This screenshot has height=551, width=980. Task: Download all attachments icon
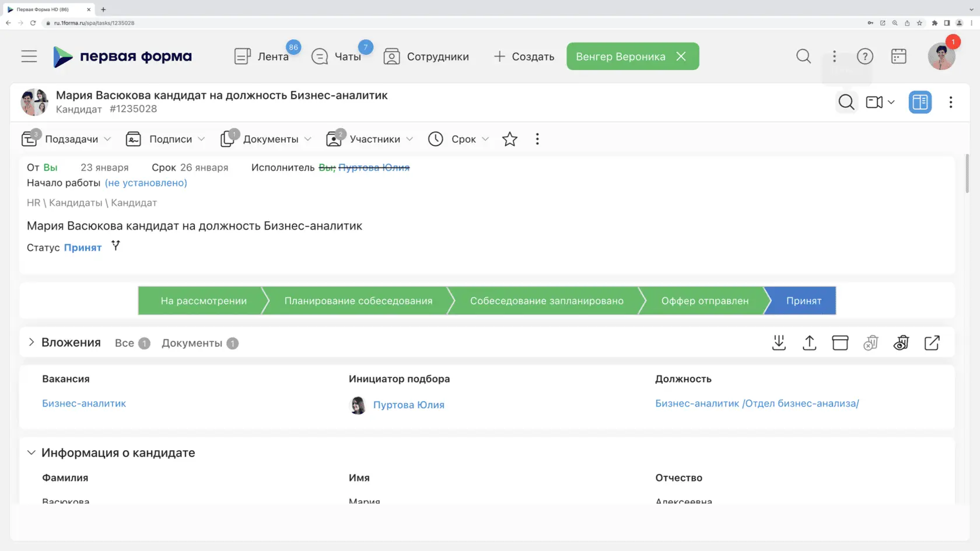[x=779, y=343]
